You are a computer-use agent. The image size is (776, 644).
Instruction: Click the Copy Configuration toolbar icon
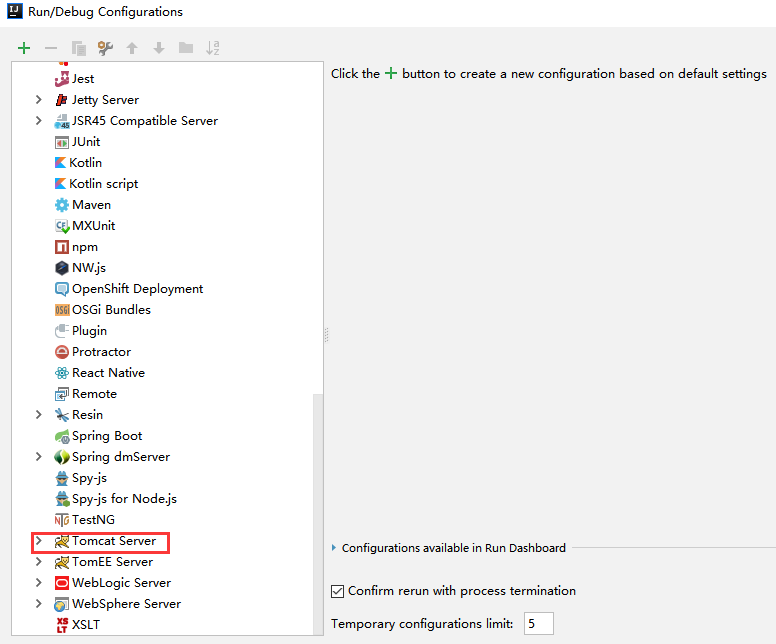tap(79, 48)
